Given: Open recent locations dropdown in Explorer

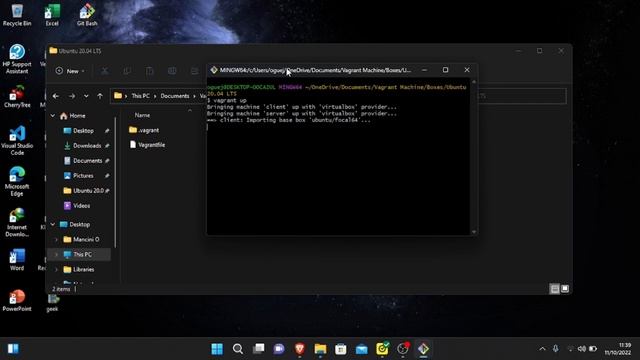Looking at the screenshot, I should click(x=86, y=96).
